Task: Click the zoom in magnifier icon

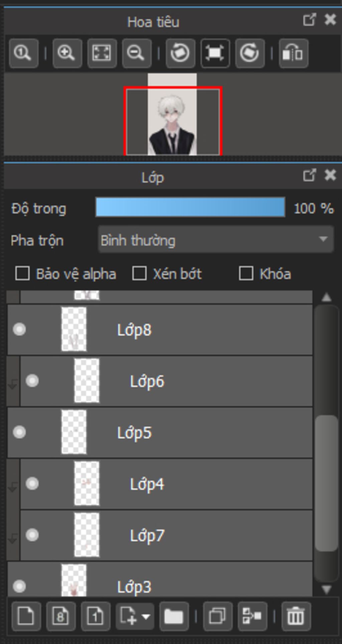Action: coord(67,53)
